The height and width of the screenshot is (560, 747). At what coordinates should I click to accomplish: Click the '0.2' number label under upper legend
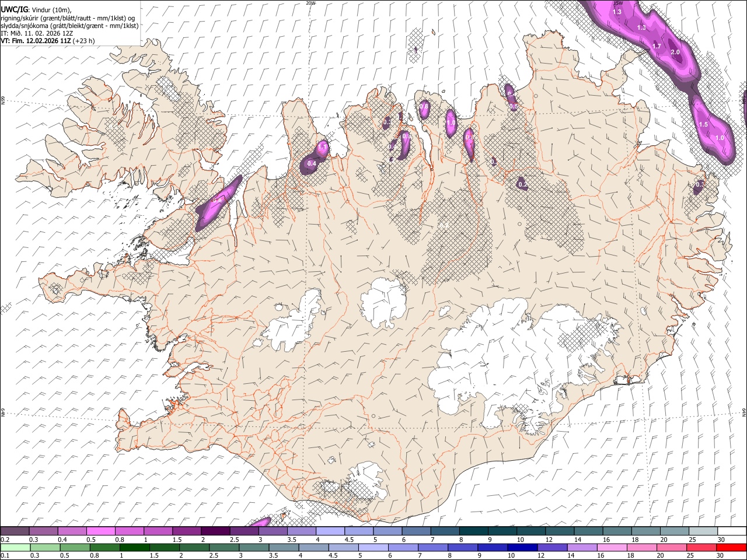5,540
